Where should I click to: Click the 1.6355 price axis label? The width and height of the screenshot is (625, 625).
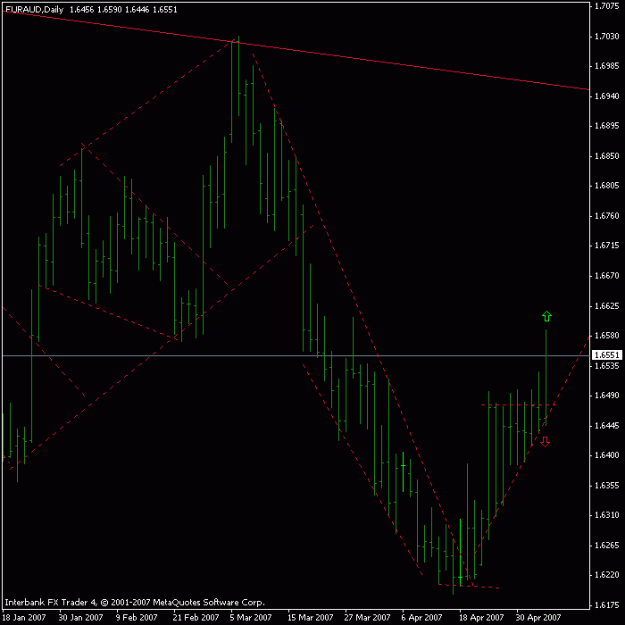click(607, 485)
